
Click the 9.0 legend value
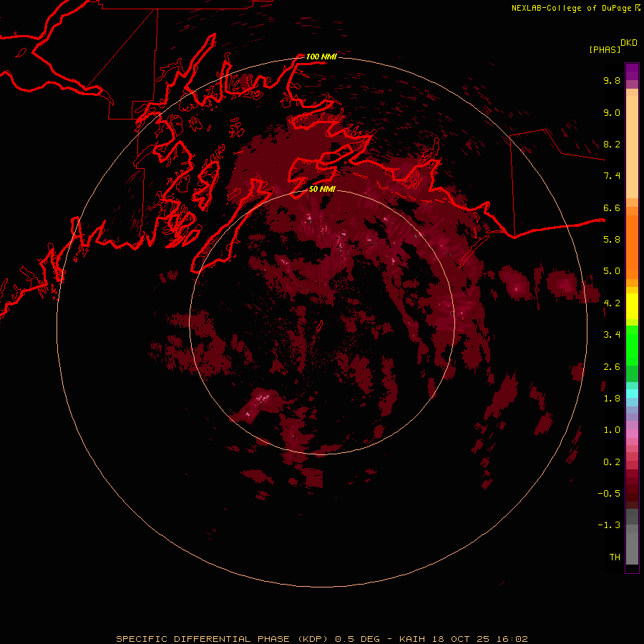[612, 112]
